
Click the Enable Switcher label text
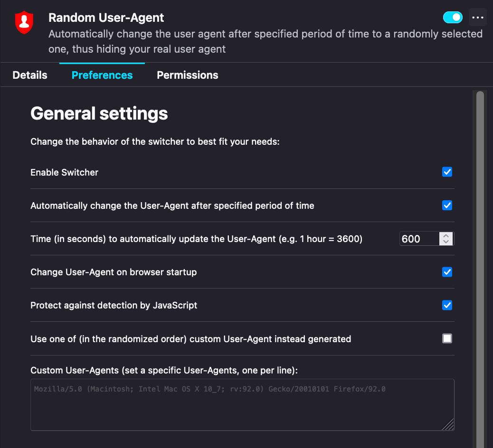click(65, 172)
